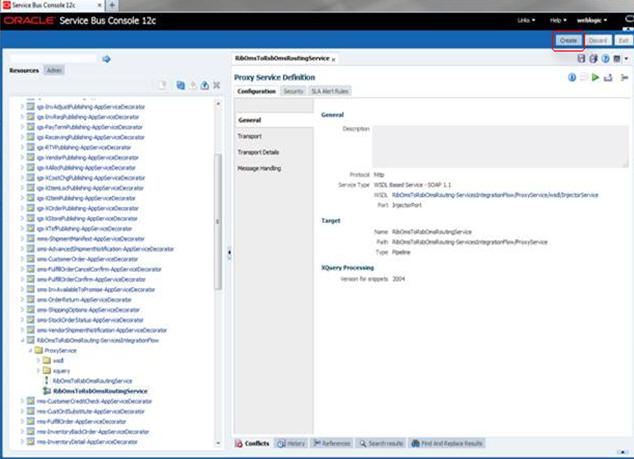Open the WSDL InjectorService link
Screen dimensions: 634x459
[x=495, y=195]
